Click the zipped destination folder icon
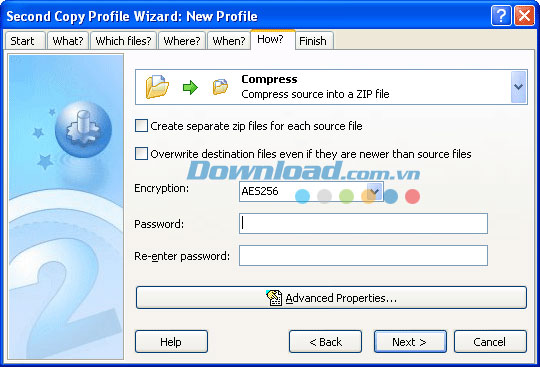 pyautogui.click(x=220, y=87)
